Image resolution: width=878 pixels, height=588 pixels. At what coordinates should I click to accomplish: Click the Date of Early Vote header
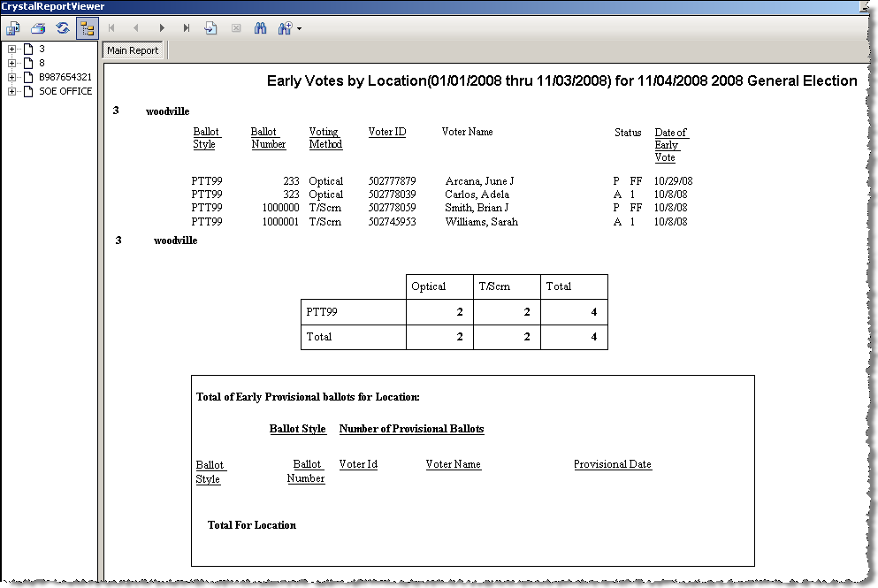[671, 145]
